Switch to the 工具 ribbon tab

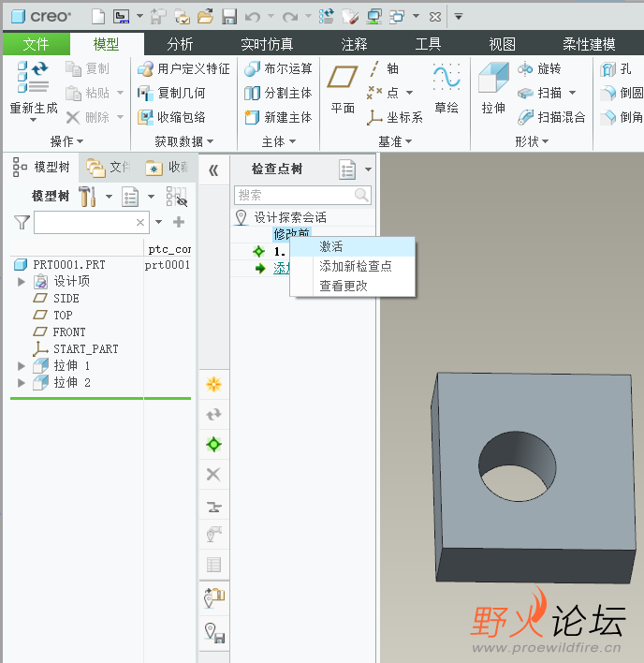[428, 44]
